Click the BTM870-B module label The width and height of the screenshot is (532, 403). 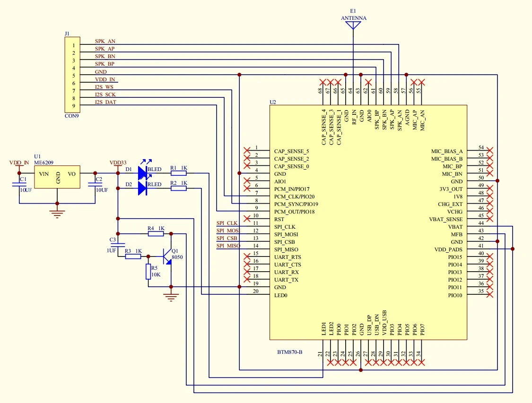point(290,352)
